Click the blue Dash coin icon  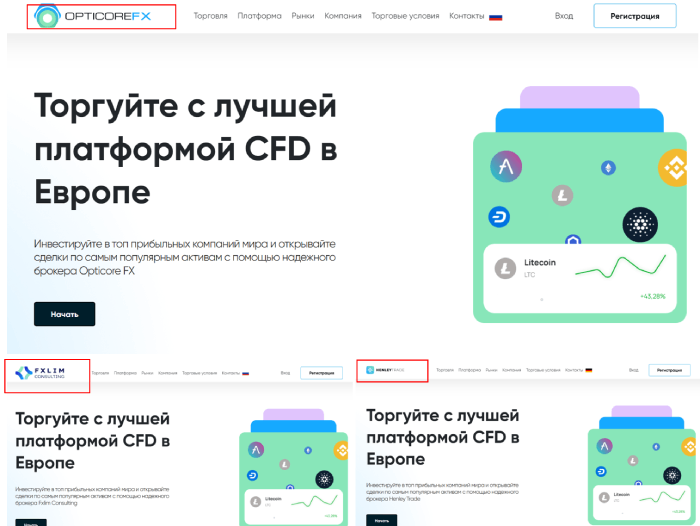click(x=499, y=217)
